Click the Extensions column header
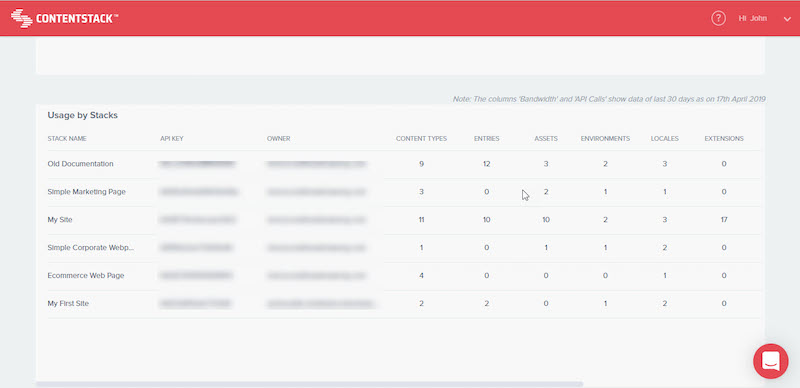Screen dimensions: 800x388 [724, 138]
